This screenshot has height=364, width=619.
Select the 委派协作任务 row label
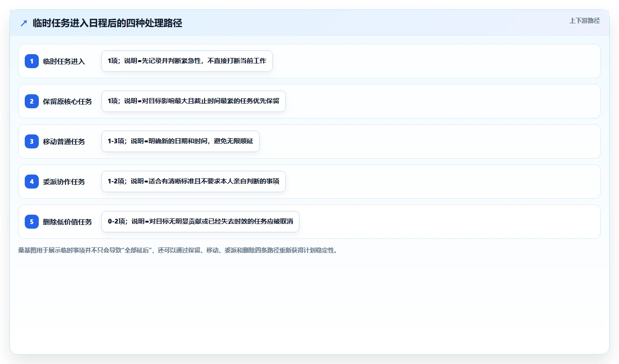[64, 182]
